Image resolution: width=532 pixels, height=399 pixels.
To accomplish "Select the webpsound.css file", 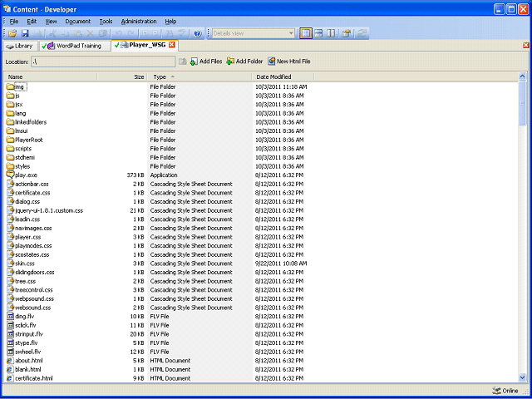I will point(35,298).
